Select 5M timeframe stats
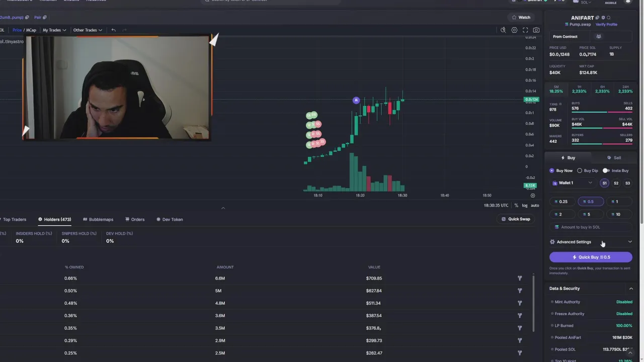Viewport: 644px width, 362px height. (x=556, y=89)
